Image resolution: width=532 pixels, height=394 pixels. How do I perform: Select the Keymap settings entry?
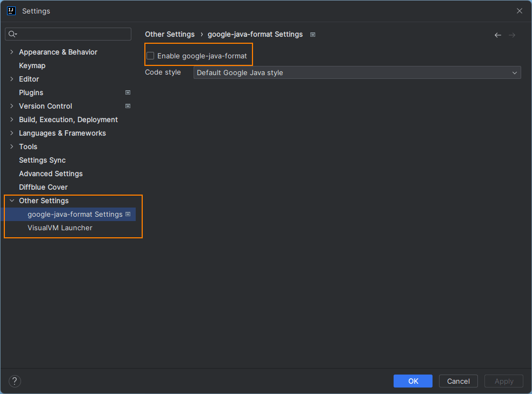click(31, 65)
